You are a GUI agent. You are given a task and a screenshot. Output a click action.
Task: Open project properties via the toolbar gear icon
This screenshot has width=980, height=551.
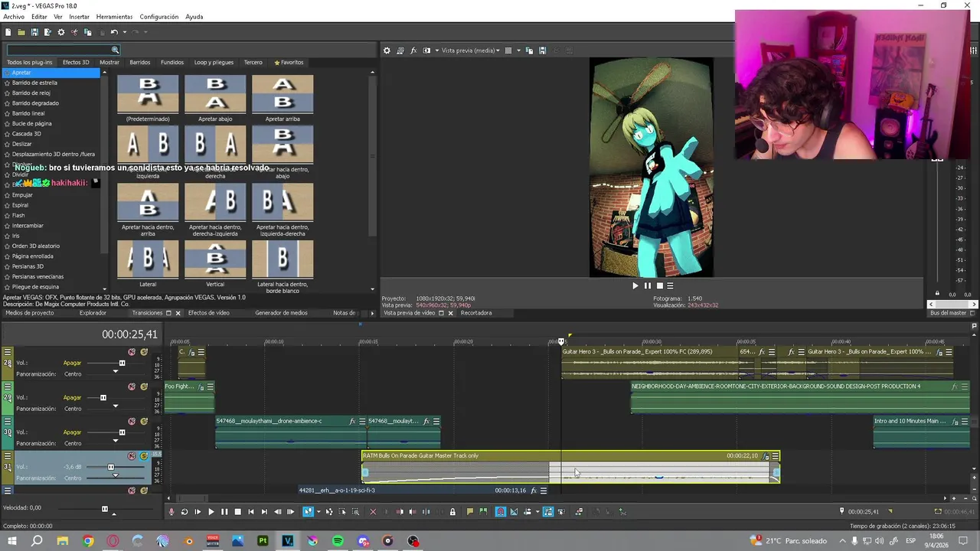(61, 32)
